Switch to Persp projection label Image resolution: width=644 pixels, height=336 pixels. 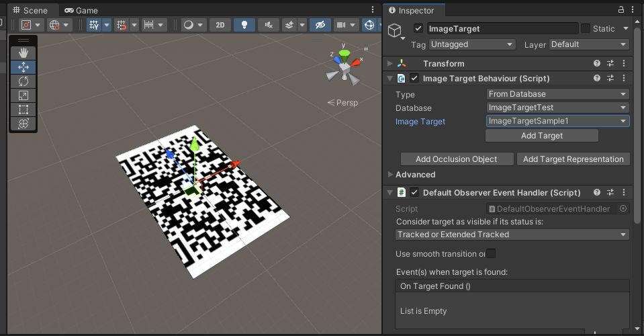click(342, 103)
